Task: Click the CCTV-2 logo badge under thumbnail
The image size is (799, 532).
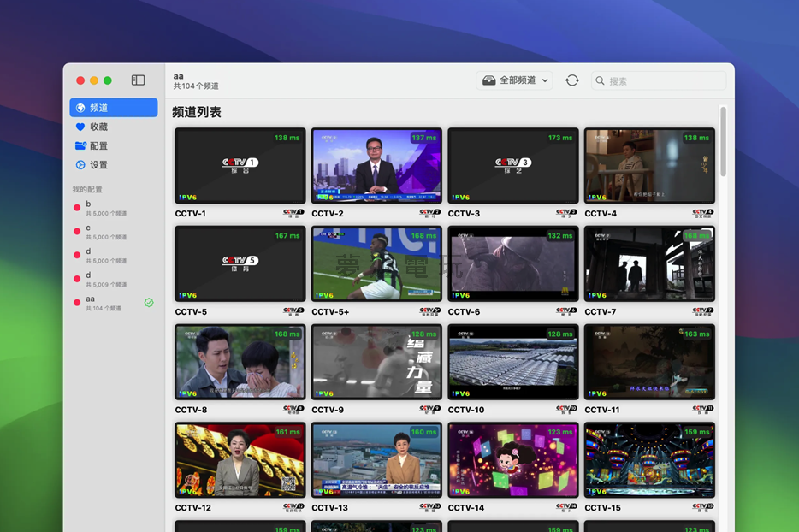Action: [x=430, y=213]
